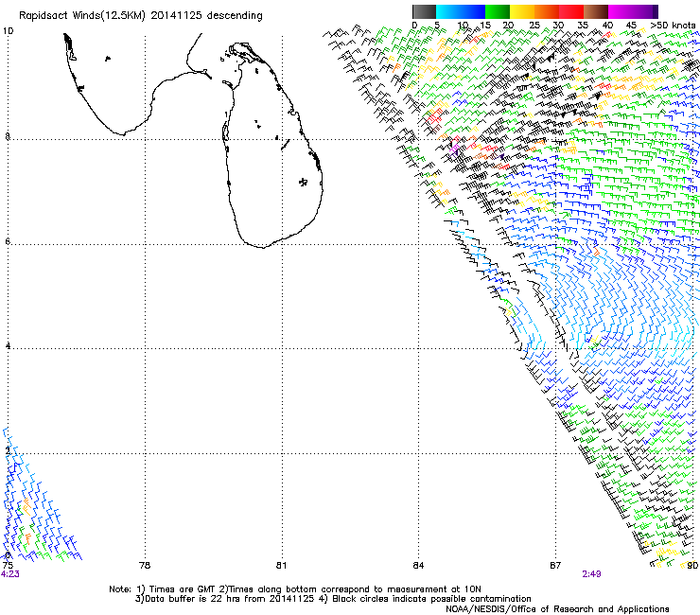This screenshot has width=700, height=615.
Task: Click the red 30-35 knots legend color
Action: [x=571, y=11]
